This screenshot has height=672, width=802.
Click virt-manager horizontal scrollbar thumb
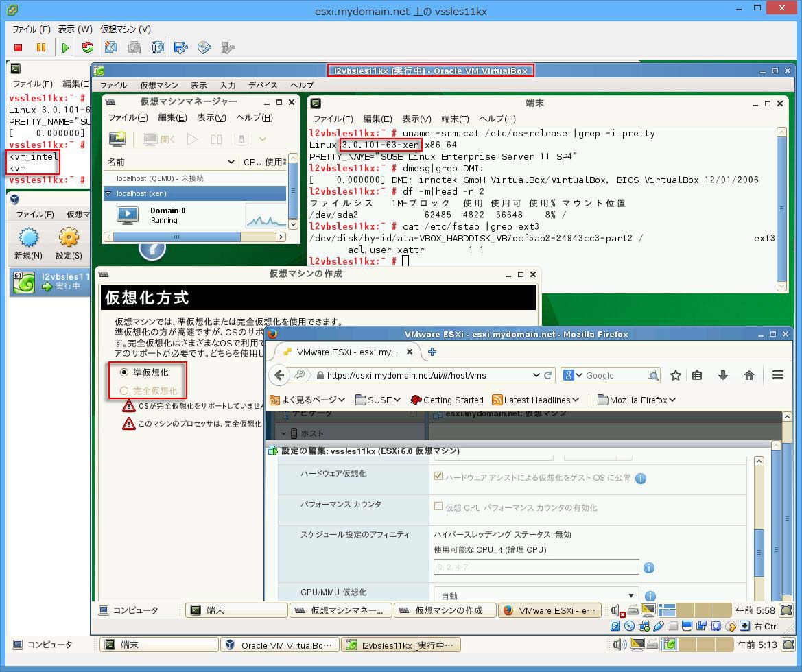pos(176,237)
